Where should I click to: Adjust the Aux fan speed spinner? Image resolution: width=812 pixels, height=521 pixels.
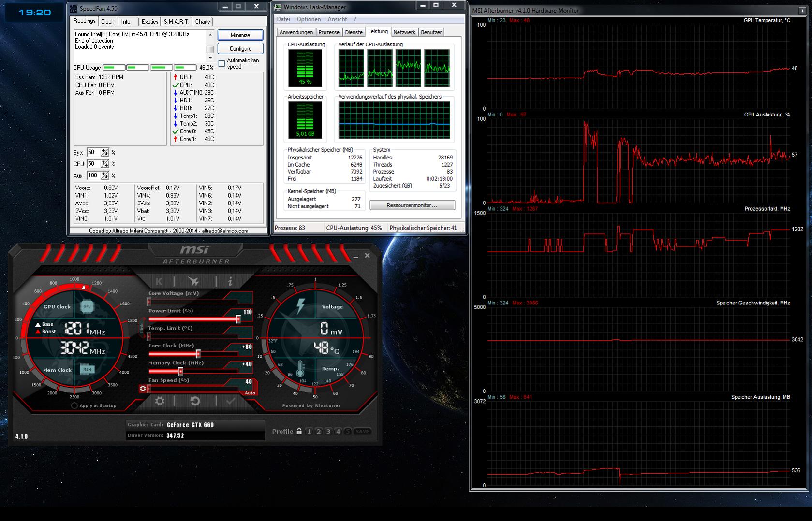(x=104, y=175)
